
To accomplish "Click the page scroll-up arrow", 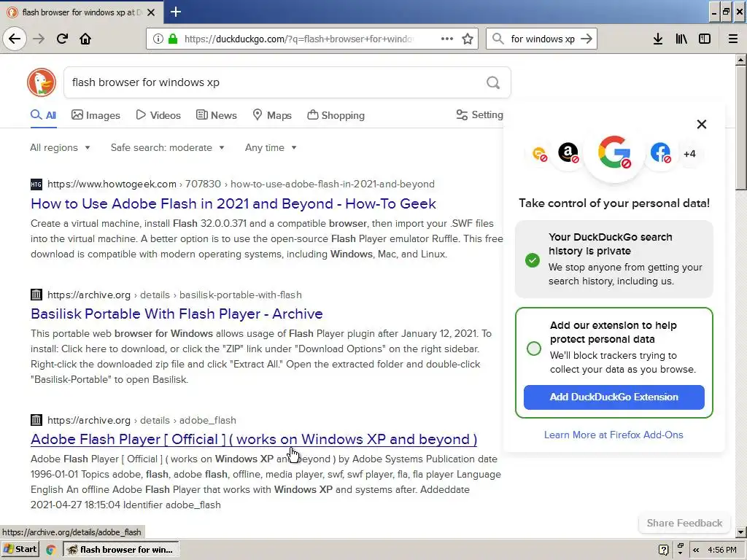I will [740, 60].
